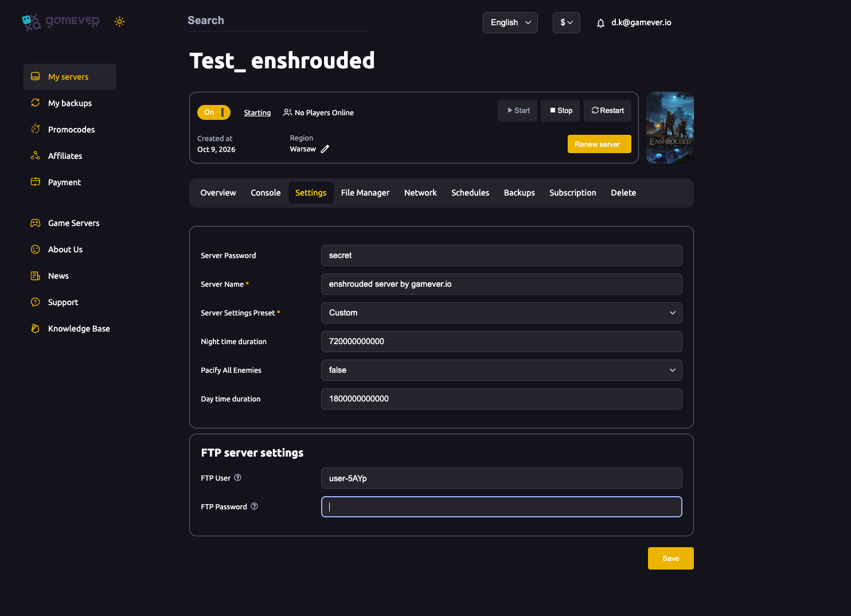Viewport: 851px width, 616px height.
Task: Click the Renew server button
Action: click(599, 144)
